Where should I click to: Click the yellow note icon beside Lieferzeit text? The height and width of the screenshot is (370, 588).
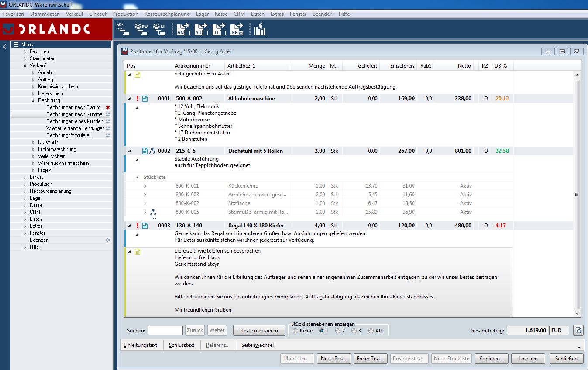pos(138,251)
